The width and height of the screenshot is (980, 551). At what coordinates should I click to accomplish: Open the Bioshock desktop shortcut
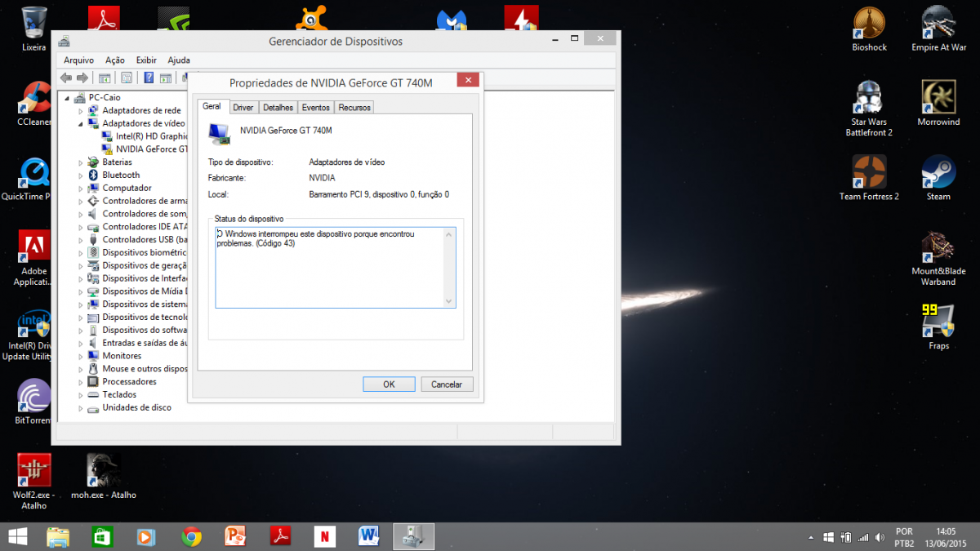pos(869,29)
